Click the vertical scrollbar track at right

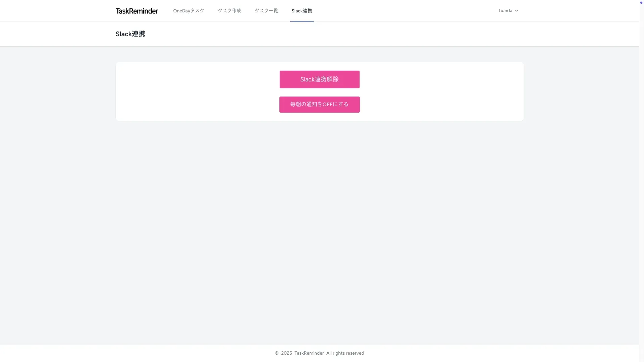(641, 181)
